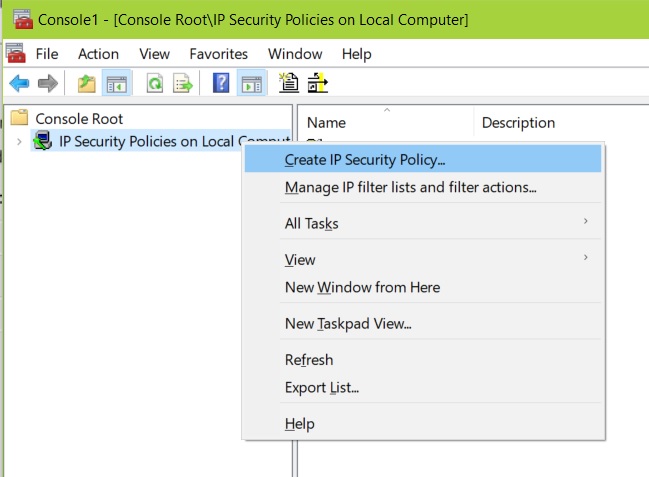Sort by the Name column header
The image size is (649, 477).
coord(385,123)
